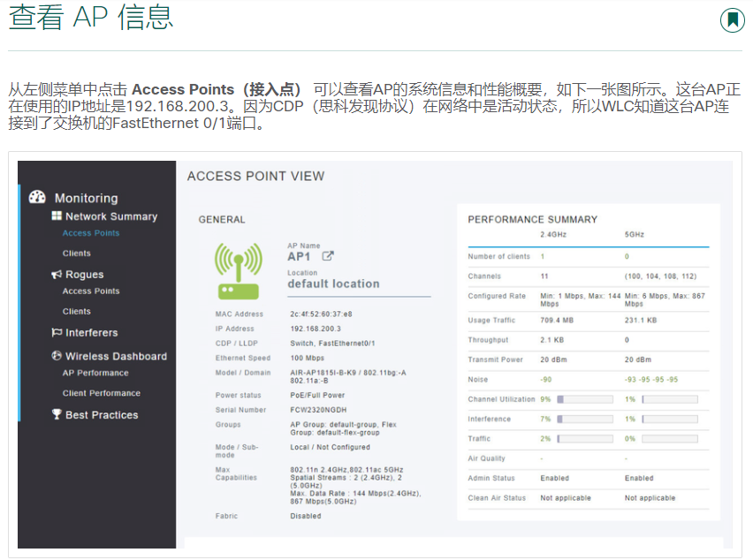Click the Monitoring dashboard gauge icon

tap(37, 198)
